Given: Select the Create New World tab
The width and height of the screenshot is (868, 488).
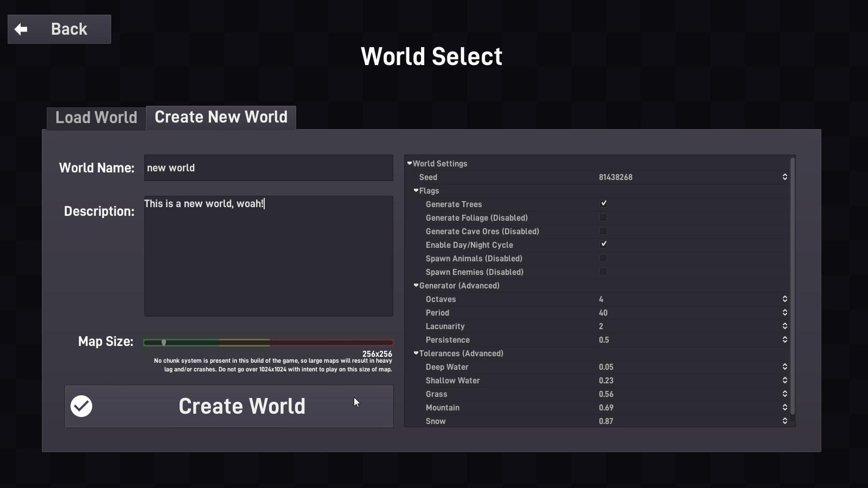Looking at the screenshot, I should pos(221,117).
